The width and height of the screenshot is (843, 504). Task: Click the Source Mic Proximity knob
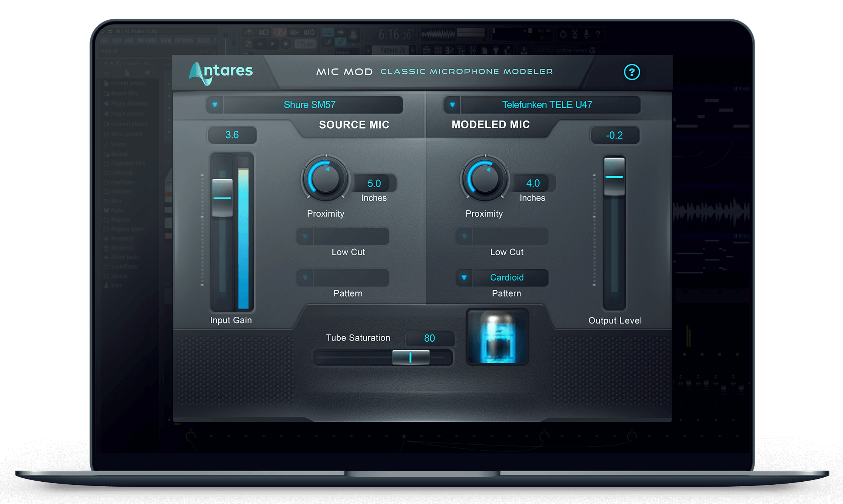(325, 179)
